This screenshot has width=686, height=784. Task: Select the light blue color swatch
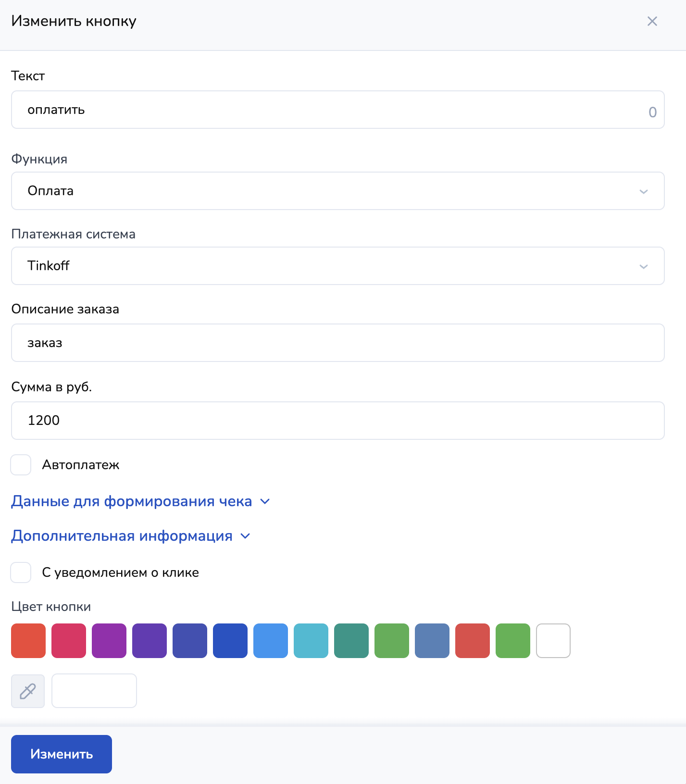(271, 641)
